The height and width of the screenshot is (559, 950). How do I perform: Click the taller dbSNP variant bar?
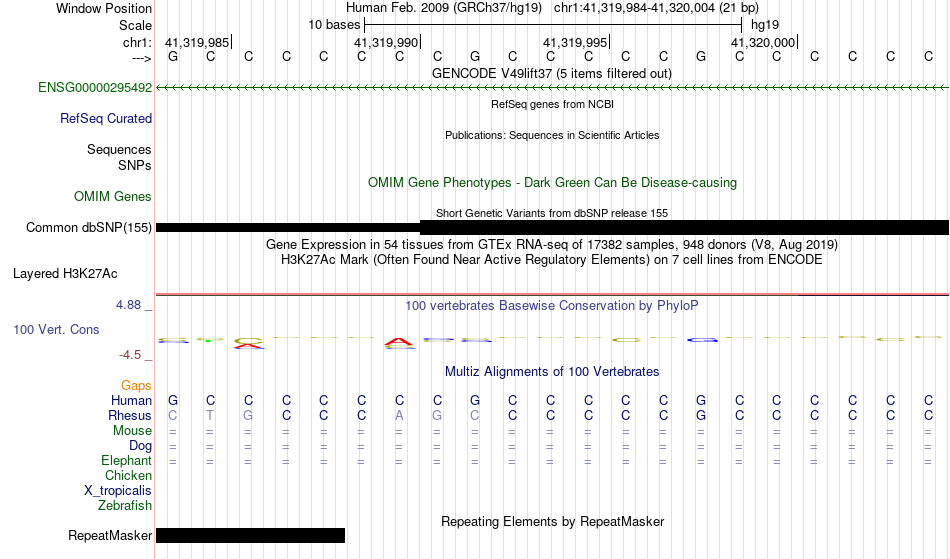[x=684, y=228]
